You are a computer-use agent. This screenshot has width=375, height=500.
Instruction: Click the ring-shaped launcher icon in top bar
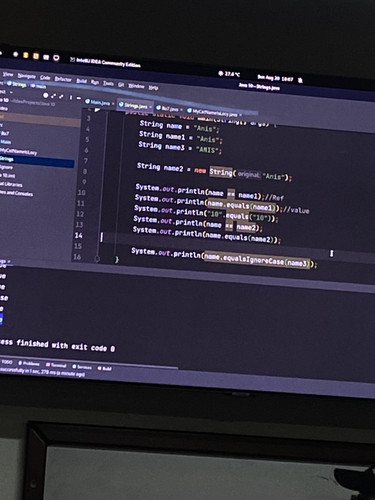(56, 58)
